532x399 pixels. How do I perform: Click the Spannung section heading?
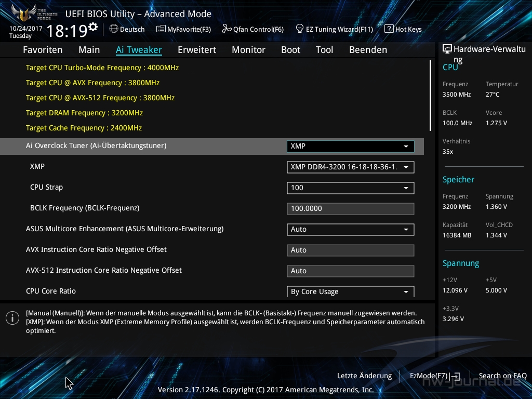pos(461,263)
